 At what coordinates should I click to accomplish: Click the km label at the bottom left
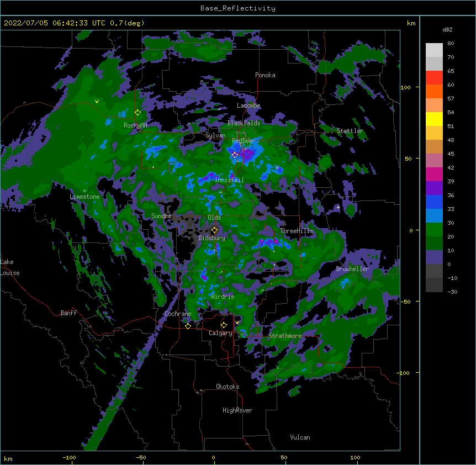pyautogui.click(x=8, y=458)
